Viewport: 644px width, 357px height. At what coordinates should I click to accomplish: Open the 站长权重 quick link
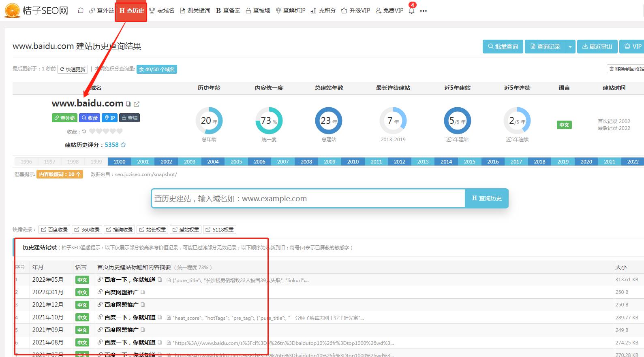tap(152, 229)
